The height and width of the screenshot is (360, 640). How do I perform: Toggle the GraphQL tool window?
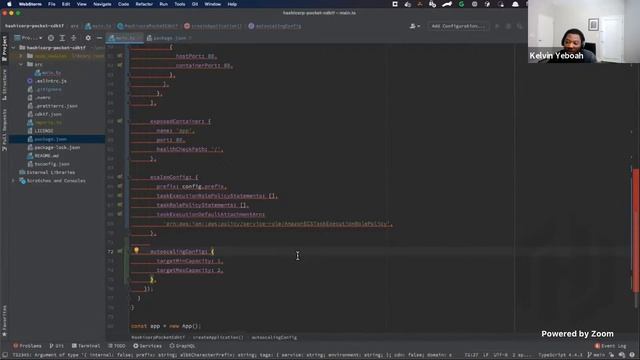pos(182,346)
